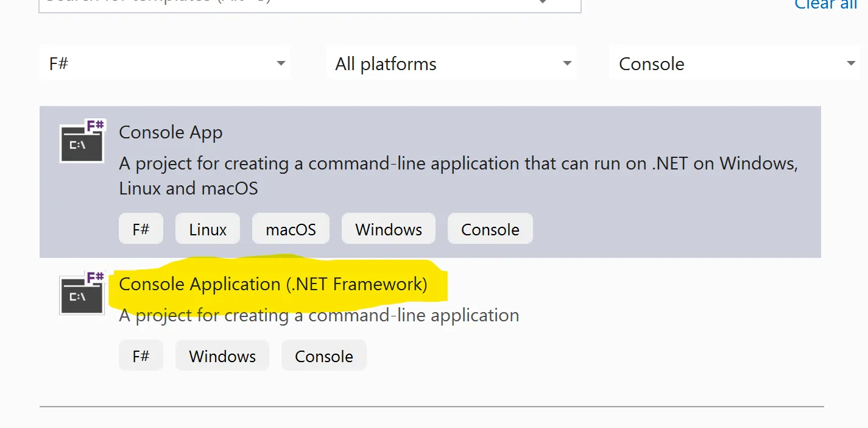Click the F# tag under .NET Framework template
Viewport: 868px width, 428px height.
pos(141,356)
